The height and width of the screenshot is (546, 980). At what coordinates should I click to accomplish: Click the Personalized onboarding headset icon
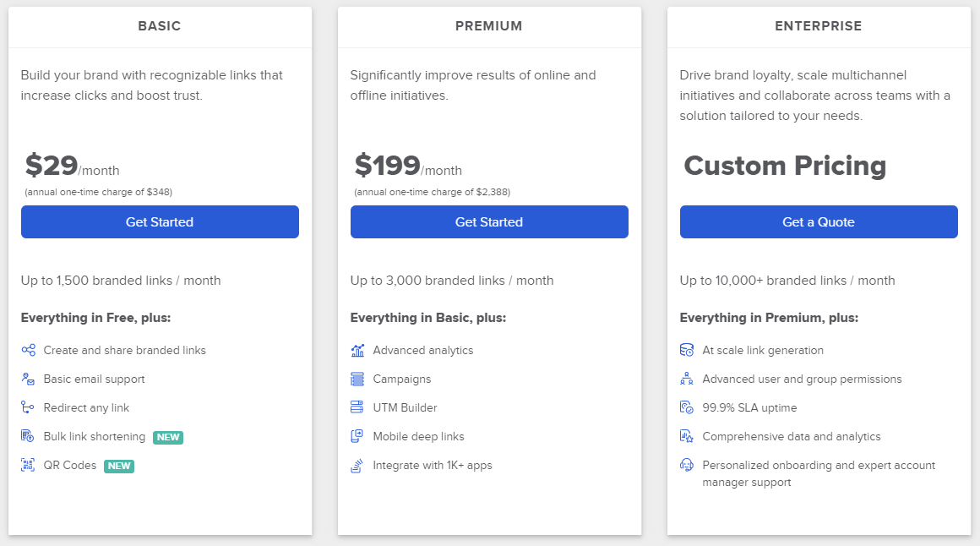[x=687, y=466]
